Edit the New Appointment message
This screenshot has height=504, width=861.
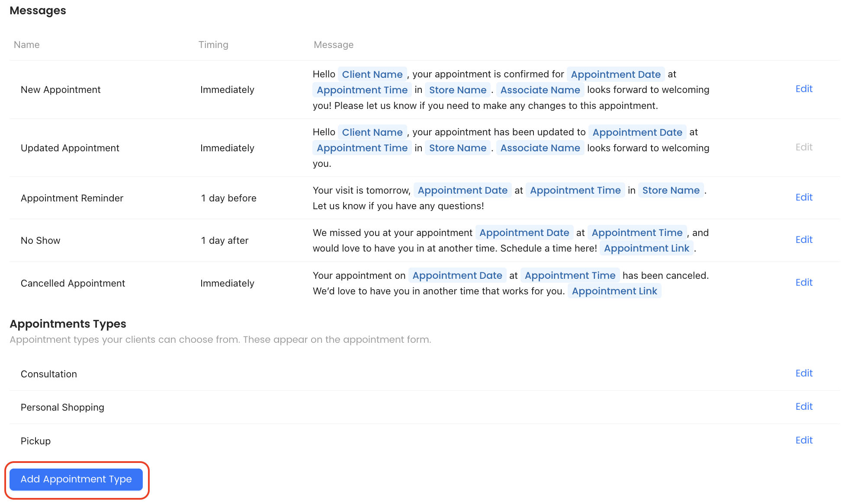(x=803, y=89)
